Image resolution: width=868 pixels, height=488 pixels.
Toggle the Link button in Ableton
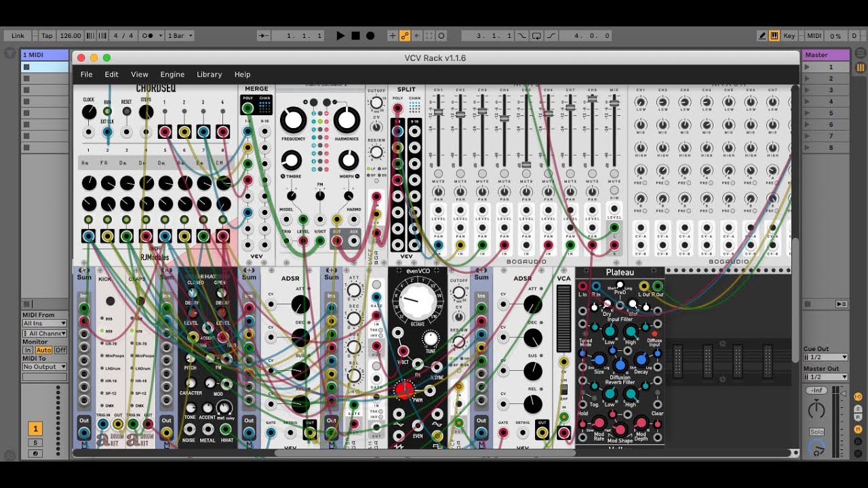click(x=18, y=36)
